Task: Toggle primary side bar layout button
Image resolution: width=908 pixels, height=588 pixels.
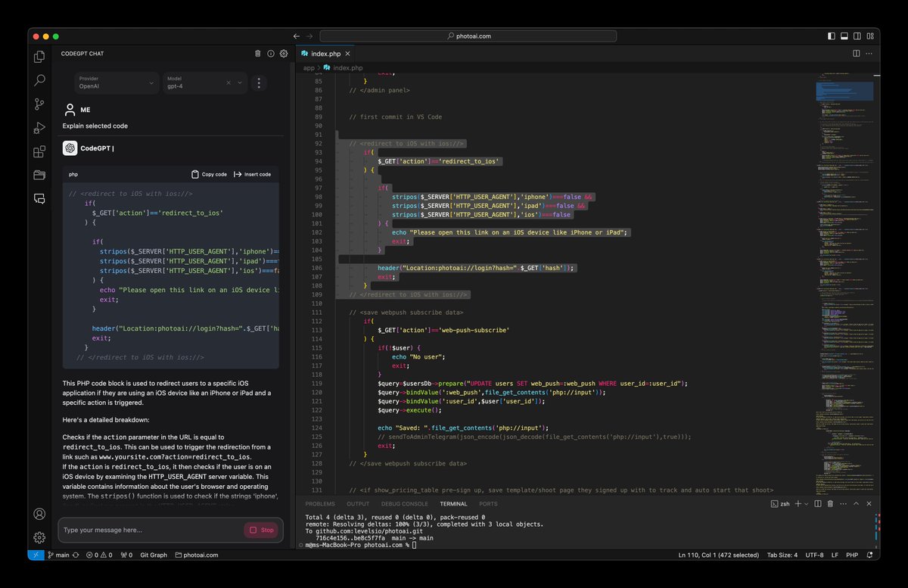Action: [832, 36]
